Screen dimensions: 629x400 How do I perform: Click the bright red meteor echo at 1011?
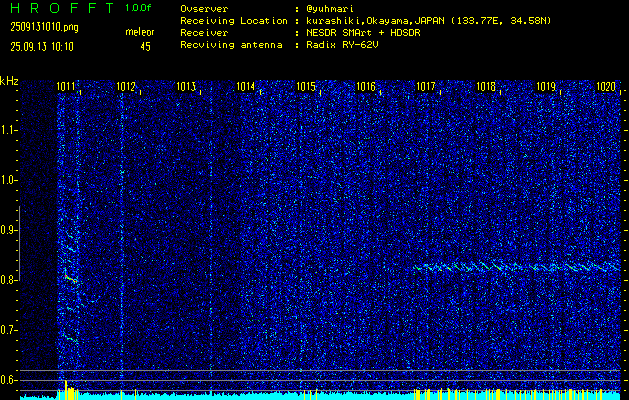pyautogui.click(x=70, y=277)
